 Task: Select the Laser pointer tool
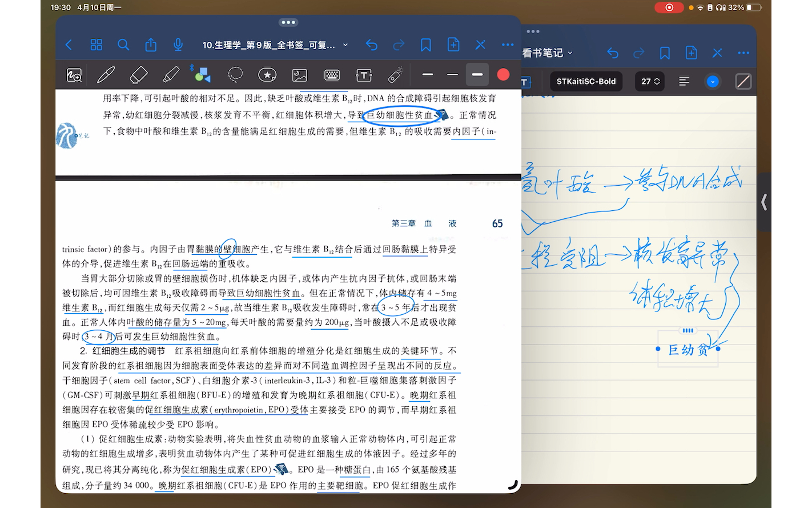coord(395,75)
